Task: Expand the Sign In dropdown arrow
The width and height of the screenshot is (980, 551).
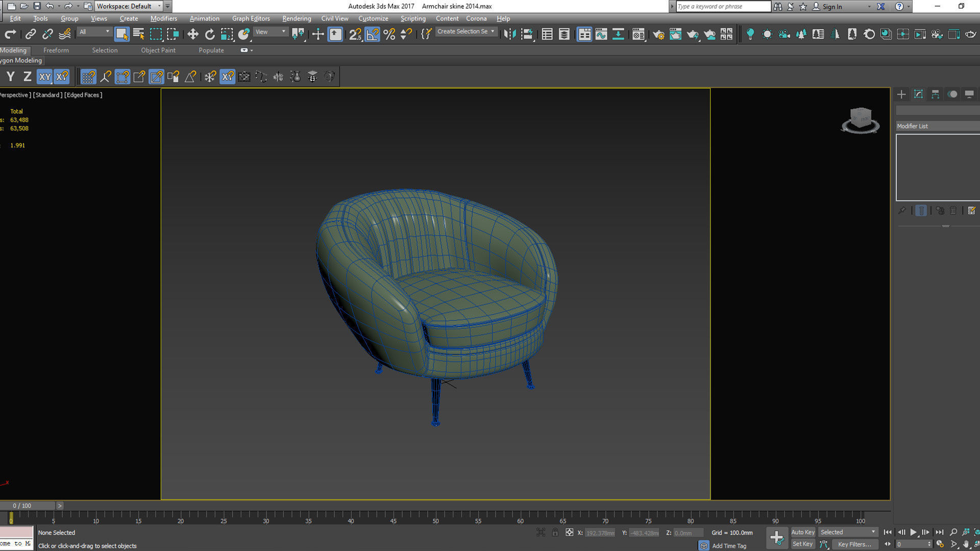Action: 869,7
